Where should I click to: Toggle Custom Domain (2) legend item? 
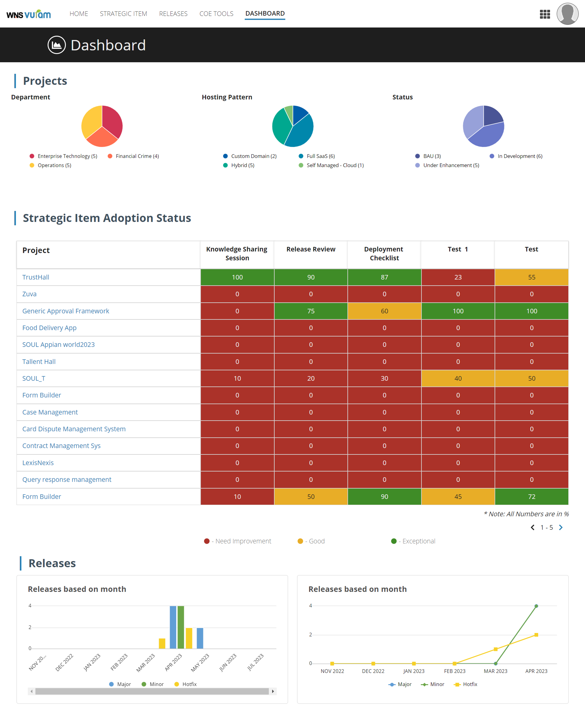click(250, 156)
